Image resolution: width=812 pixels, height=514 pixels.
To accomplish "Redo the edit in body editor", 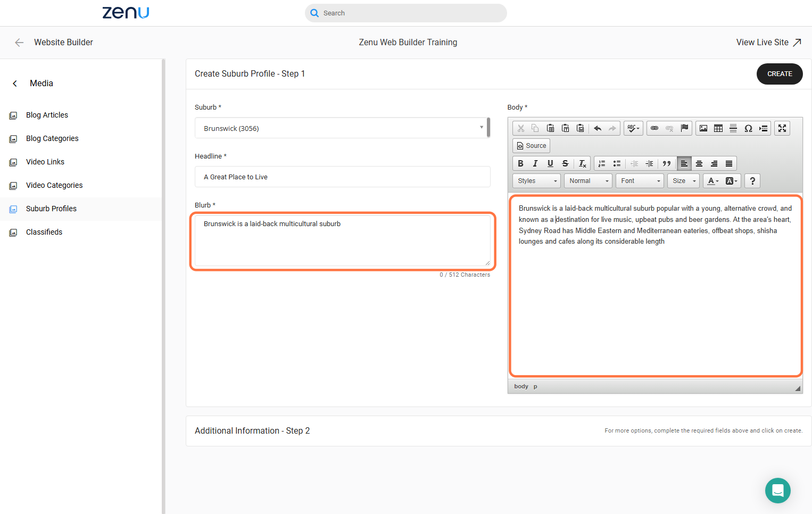I will point(612,128).
